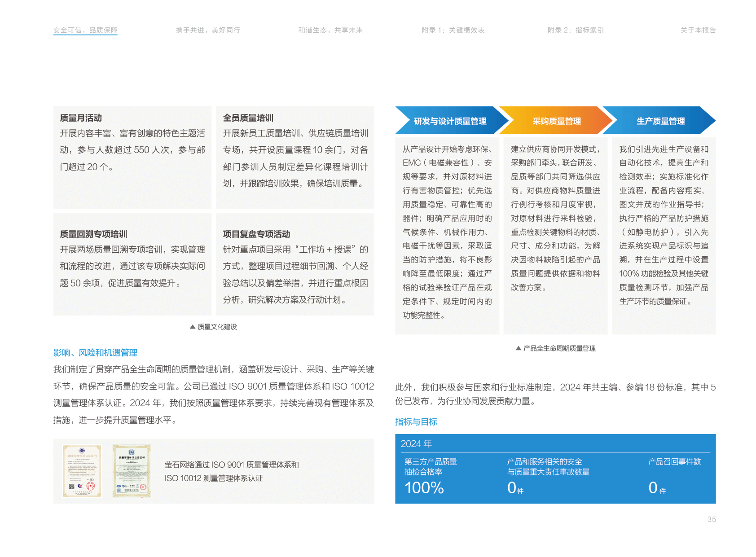Click the 100% 抽检合格率 figure
756x557 pixels.
pos(424,487)
